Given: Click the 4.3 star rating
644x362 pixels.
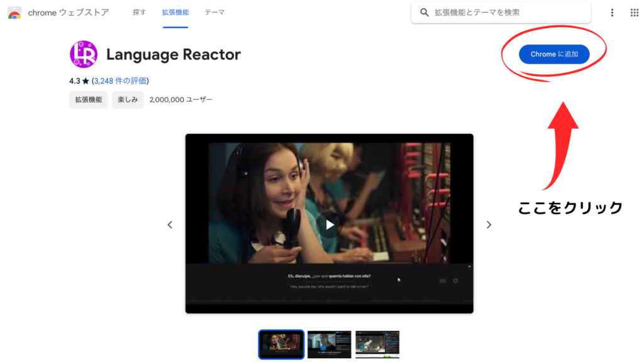Looking at the screenshot, I should (79, 81).
